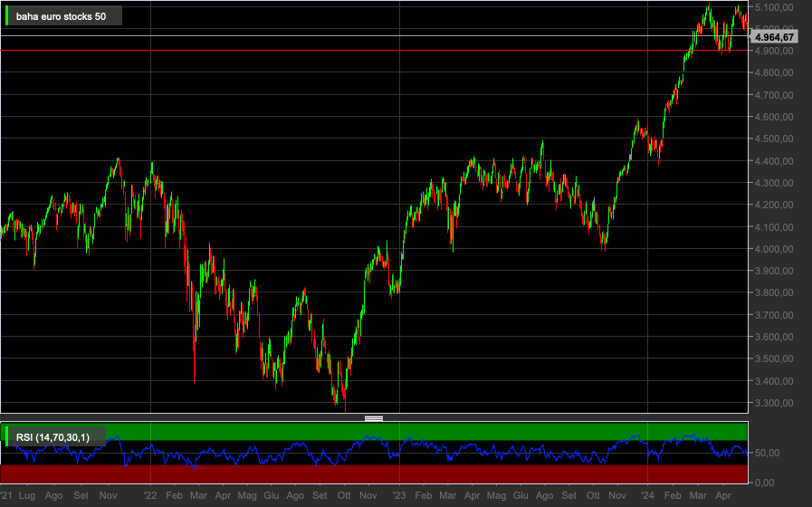Click the red horizontal support line near 4.900
812x507 pixels.
point(374,50)
